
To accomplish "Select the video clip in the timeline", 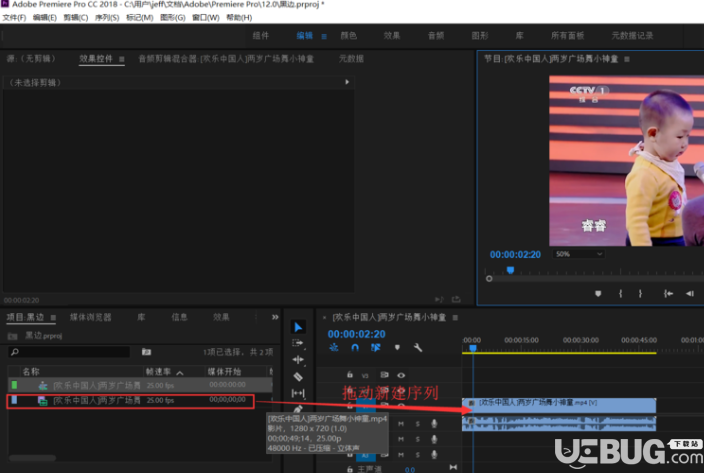I will 559,405.
